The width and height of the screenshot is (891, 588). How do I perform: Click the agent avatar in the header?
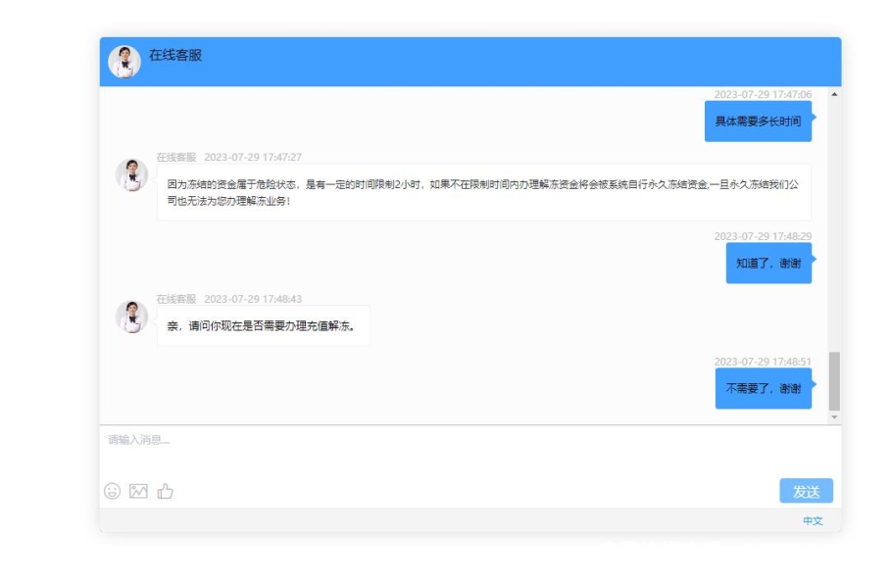coord(124,61)
